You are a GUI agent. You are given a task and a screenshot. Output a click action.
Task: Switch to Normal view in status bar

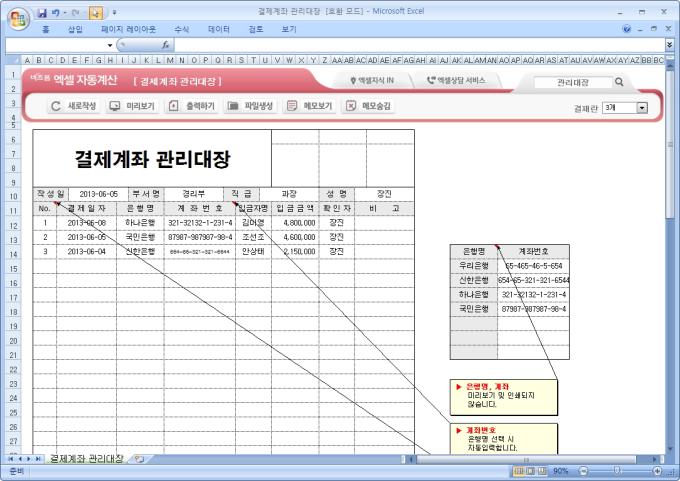click(x=518, y=471)
